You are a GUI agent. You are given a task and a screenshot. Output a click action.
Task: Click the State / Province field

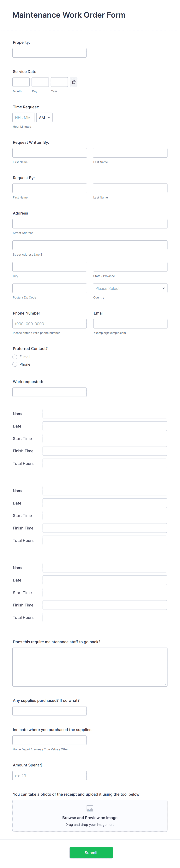130,267
